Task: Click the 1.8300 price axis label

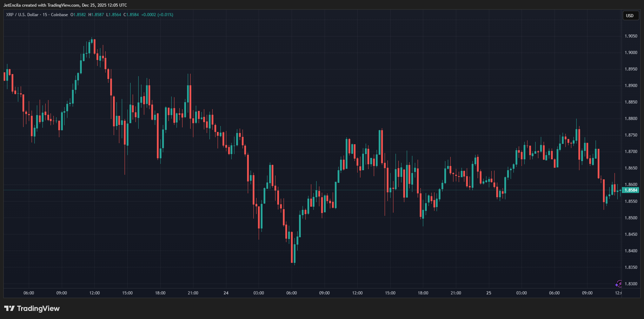Action: tap(631, 284)
